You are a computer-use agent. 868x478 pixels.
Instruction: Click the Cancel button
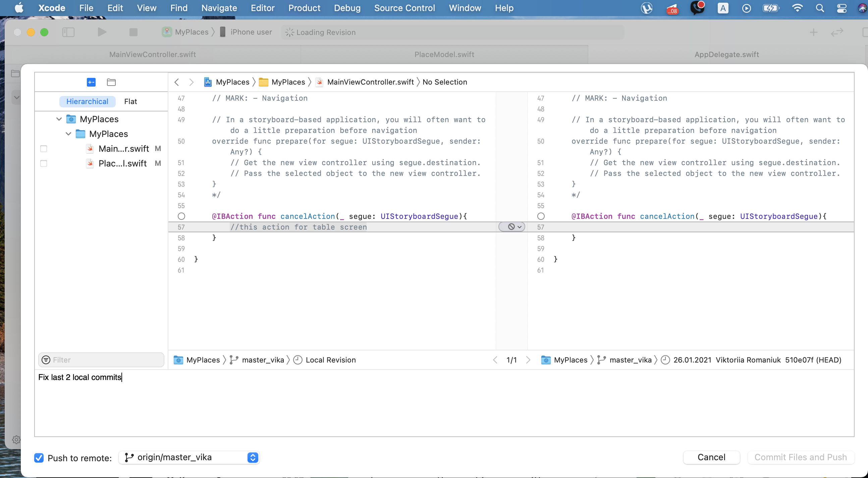coord(711,457)
